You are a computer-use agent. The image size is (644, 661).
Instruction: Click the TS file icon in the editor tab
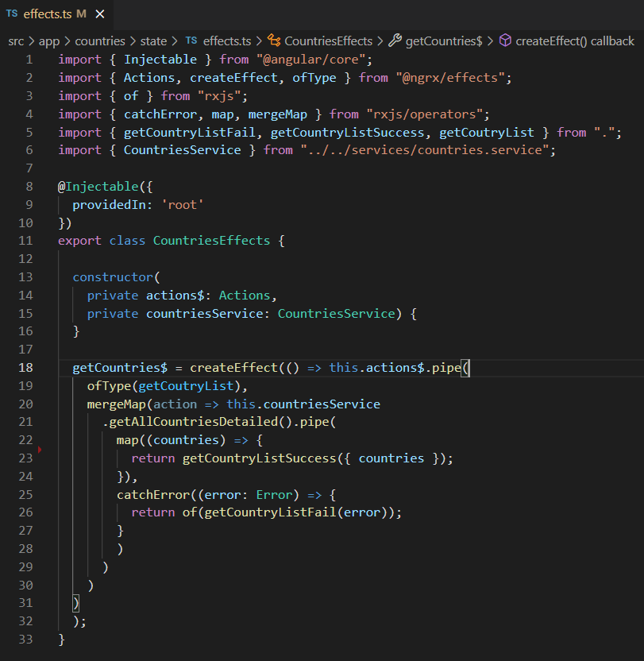pos(12,14)
